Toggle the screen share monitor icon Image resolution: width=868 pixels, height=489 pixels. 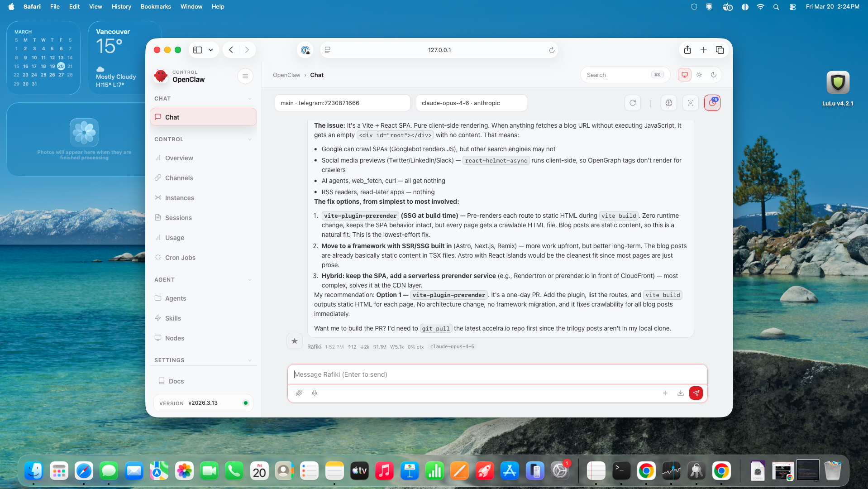[x=684, y=75]
